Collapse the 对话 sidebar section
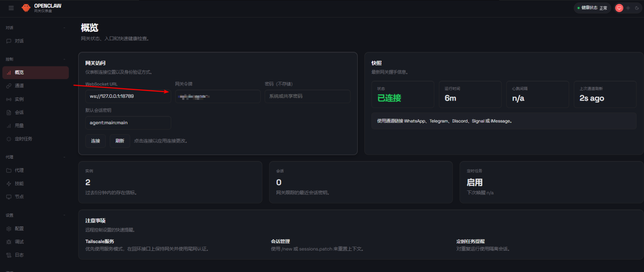644x272 pixels. 64,28
